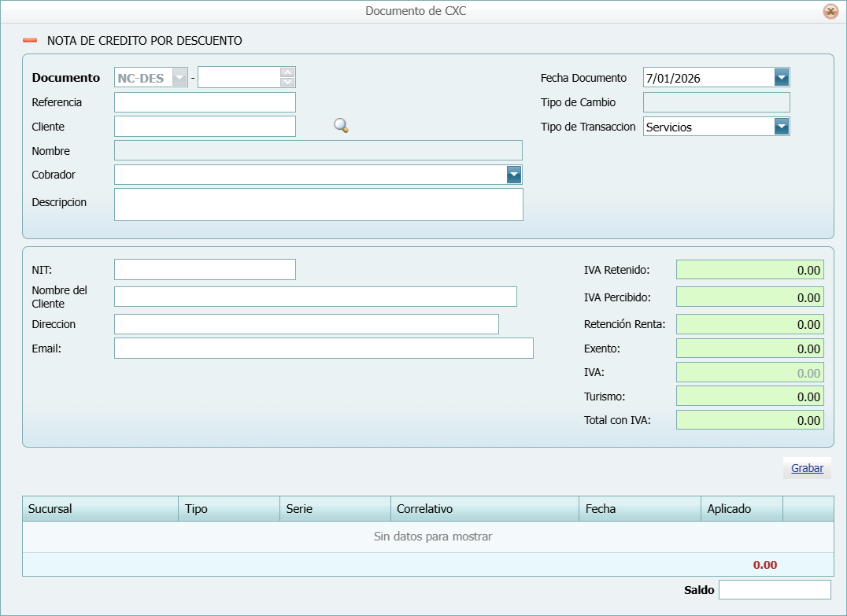Click the Saldo field

coord(775,590)
